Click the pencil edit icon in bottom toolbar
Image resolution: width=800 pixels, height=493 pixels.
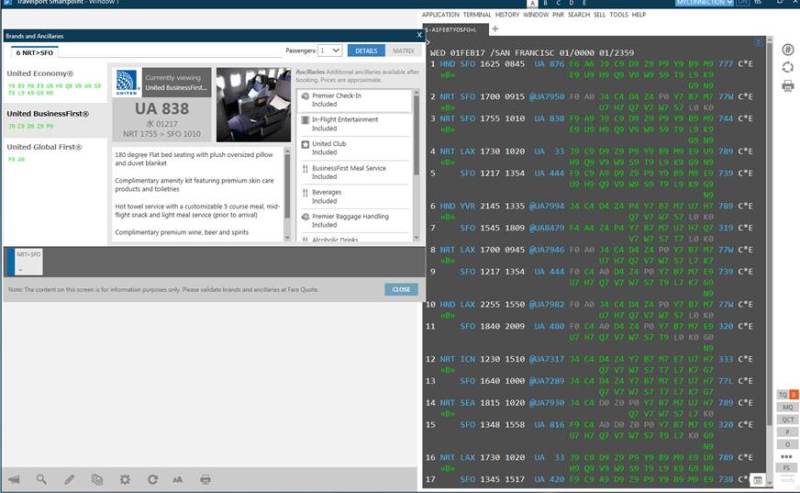tap(69, 479)
